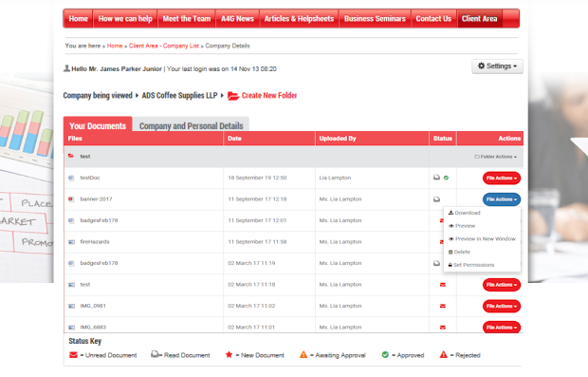Viewport: 588px width, 377px height.
Task: Click the red folder icon of test folder
Action: point(71,156)
